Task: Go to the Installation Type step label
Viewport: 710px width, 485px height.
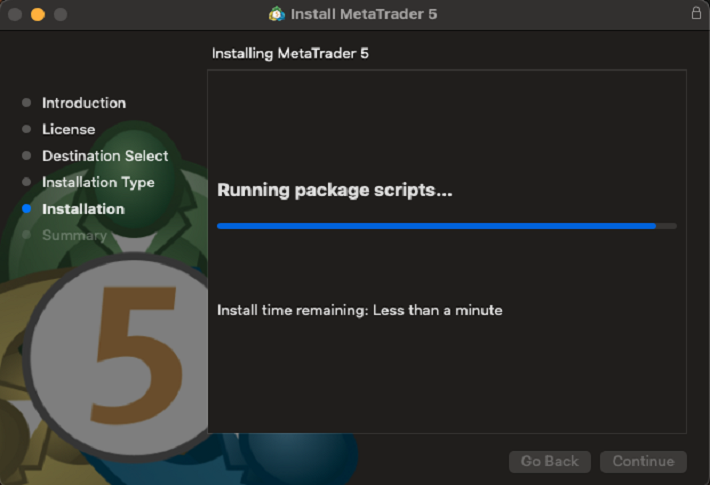Action: tap(98, 182)
